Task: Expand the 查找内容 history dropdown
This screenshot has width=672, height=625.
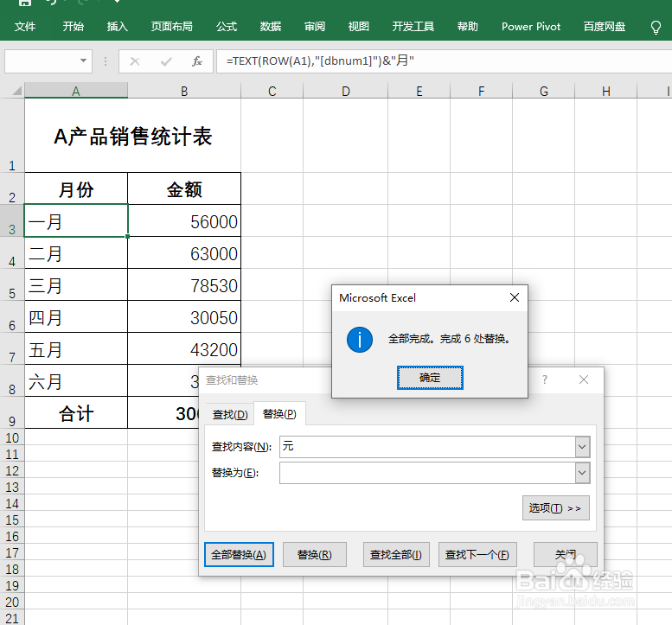Action: pos(582,447)
